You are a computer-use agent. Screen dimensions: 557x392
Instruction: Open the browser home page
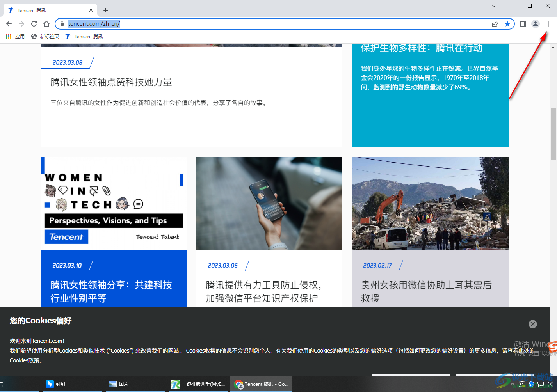(x=46, y=24)
